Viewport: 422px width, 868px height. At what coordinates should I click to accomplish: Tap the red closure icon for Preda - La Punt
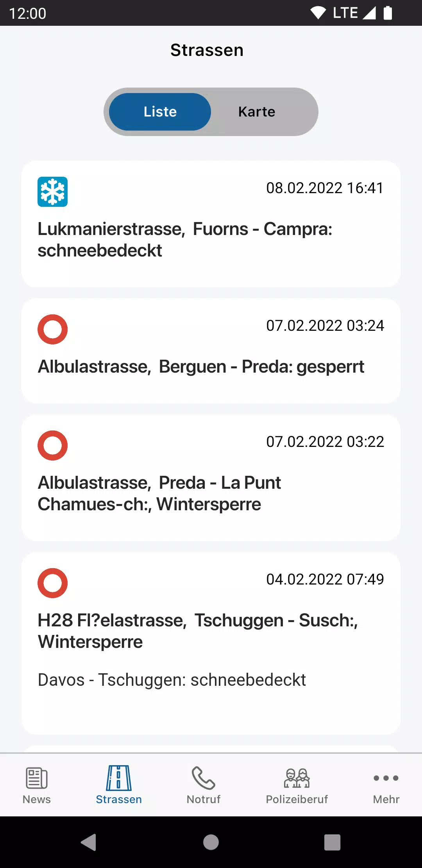point(52,445)
